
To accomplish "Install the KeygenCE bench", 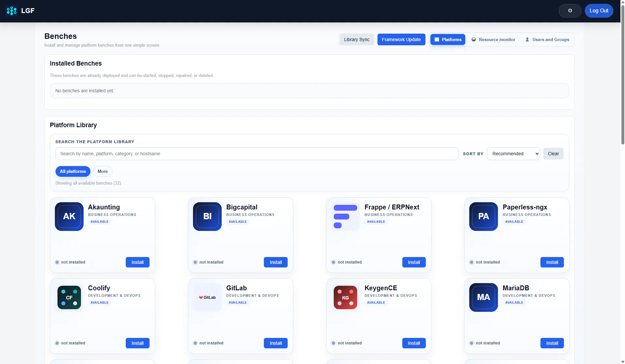I will pos(414,343).
